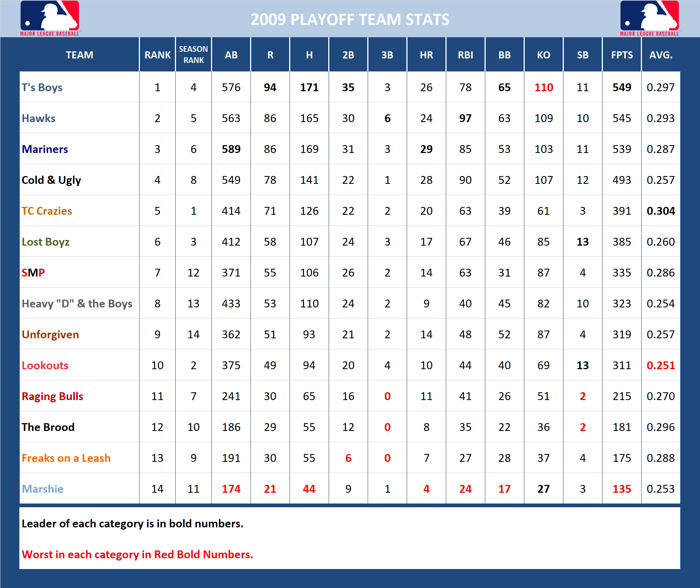The width and height of the screenshot is (700, 588).
Task: Select the TEAM column header
Action: coord(79,55)
